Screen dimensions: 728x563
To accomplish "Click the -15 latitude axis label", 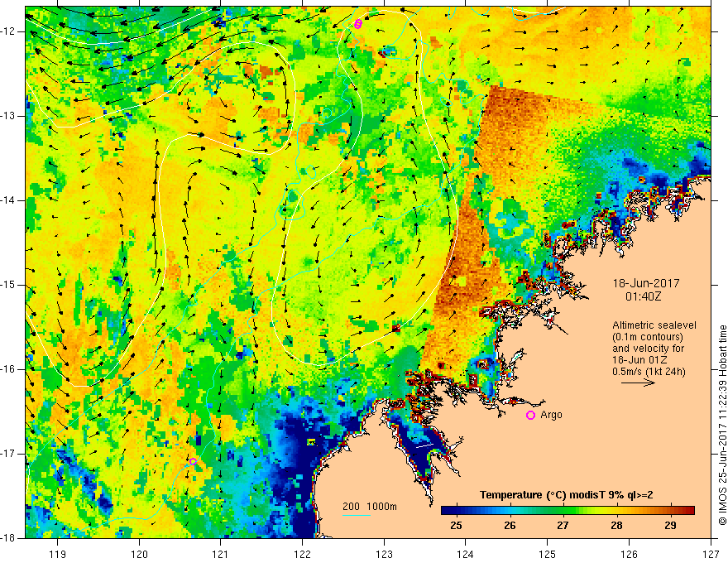I will (x=9, y=285).
